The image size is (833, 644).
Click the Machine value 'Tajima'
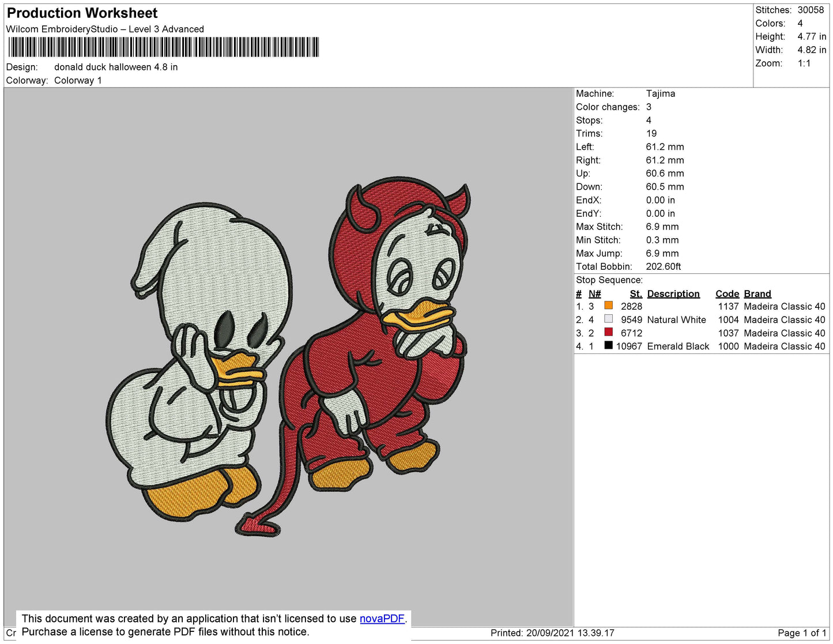(661, 93)
